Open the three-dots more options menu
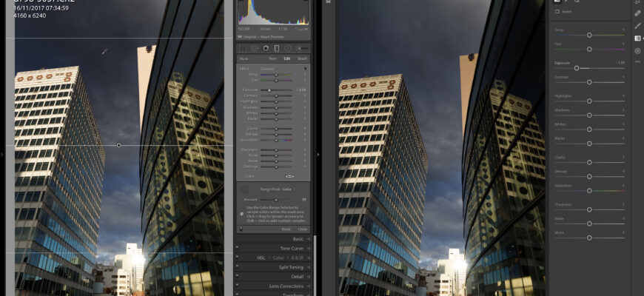Screen dimensions: 644x296 click(x=637, y=62)
